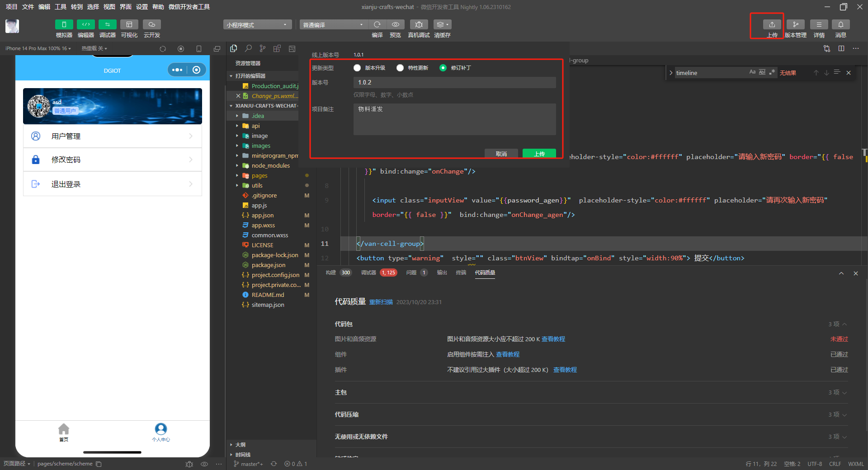The height and width of the screenshot is (470, 868).
Task: Click the compile (编译) refresh icon
Action: point(377,24)
